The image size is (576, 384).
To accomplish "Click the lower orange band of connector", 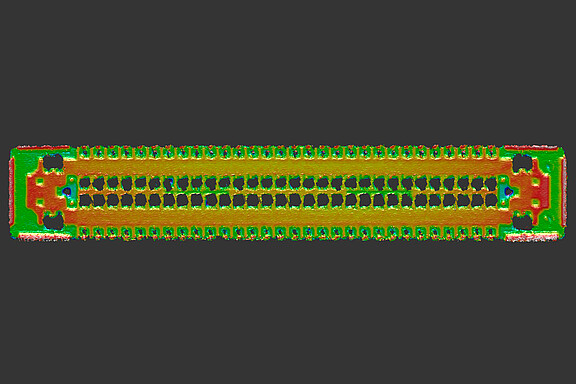I will [288, 217].
